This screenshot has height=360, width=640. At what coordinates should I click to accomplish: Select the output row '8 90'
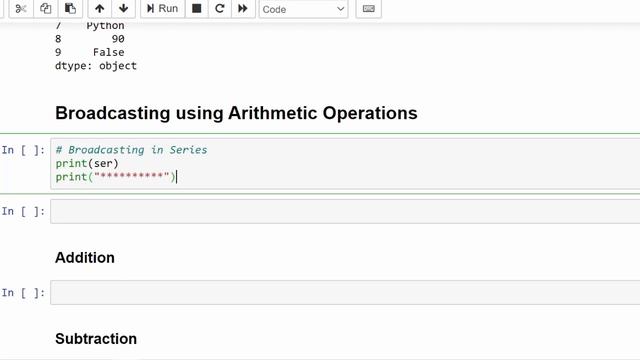click(x=90, y=39)
